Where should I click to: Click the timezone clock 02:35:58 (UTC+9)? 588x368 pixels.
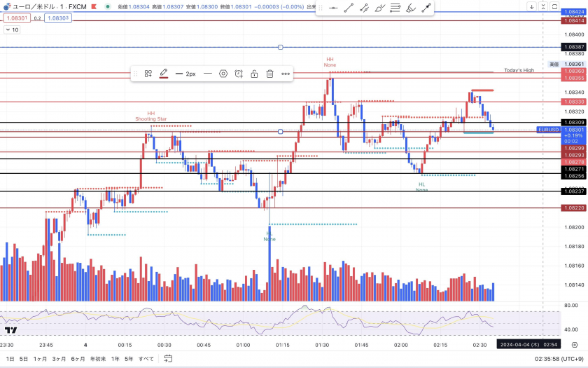pos(556,359)
